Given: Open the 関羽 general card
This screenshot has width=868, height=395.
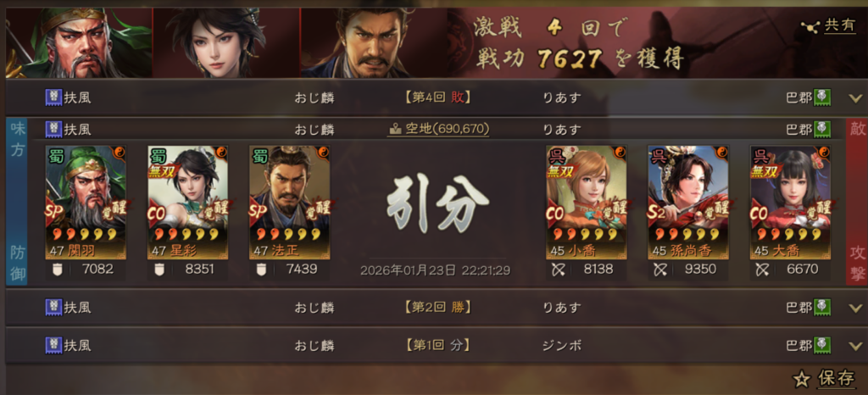Looking at the screenshot, I should coord(86,203).
